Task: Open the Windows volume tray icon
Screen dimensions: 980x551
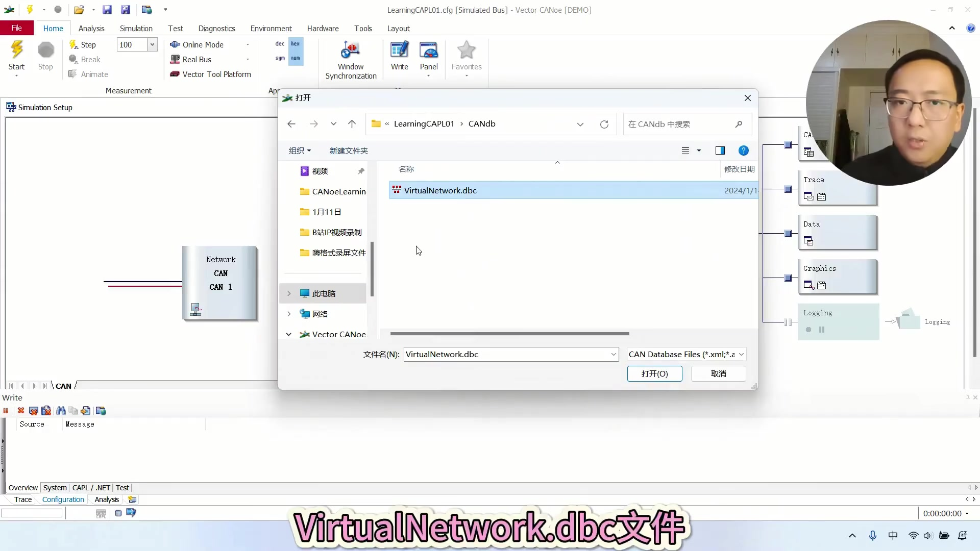Action: coord(928,535)
